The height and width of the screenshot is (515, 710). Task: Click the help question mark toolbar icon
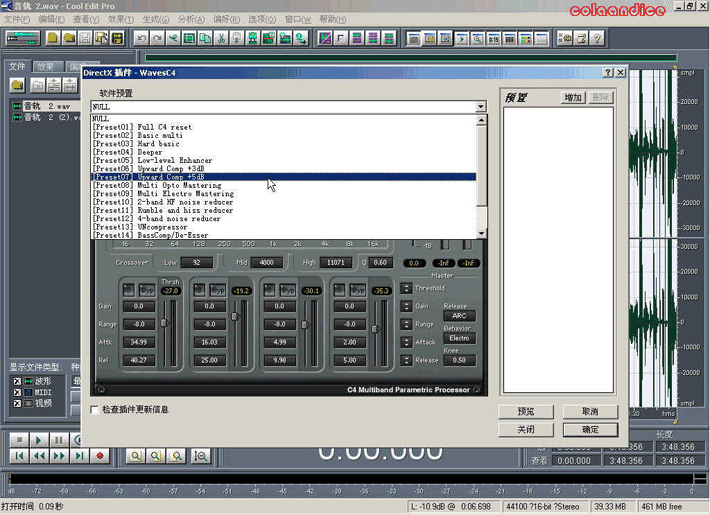(597, 39)
